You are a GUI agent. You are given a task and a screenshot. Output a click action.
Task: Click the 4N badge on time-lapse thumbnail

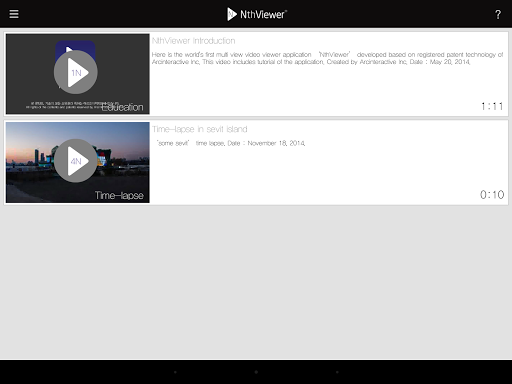pos(76,161)
